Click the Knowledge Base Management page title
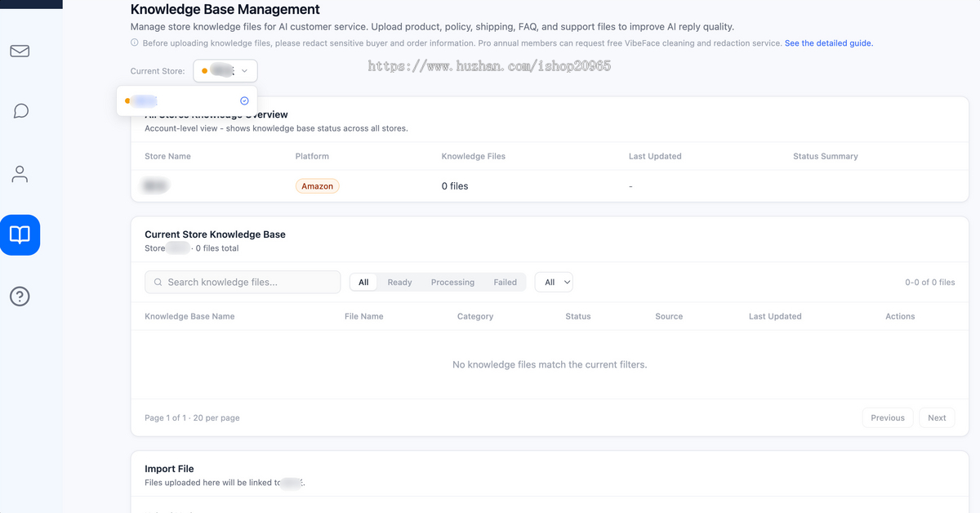Viewport: 980px width, 513px height. [225, 10]
